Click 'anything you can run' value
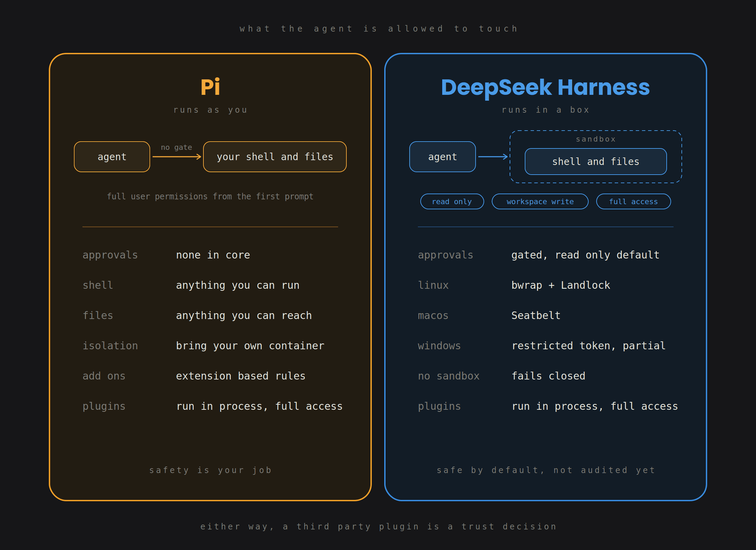The height and width of the screenshot is (550, 756). (238, 285)
